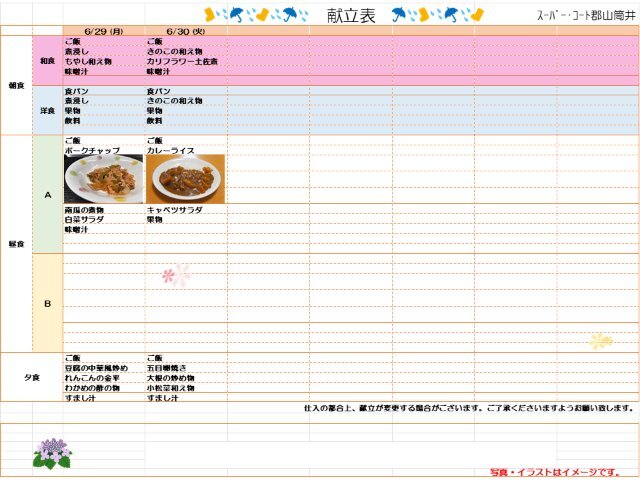Click the わかめの酢の物 cell
The height and width of the screenshot is (480, 640).
coord(92,388)
